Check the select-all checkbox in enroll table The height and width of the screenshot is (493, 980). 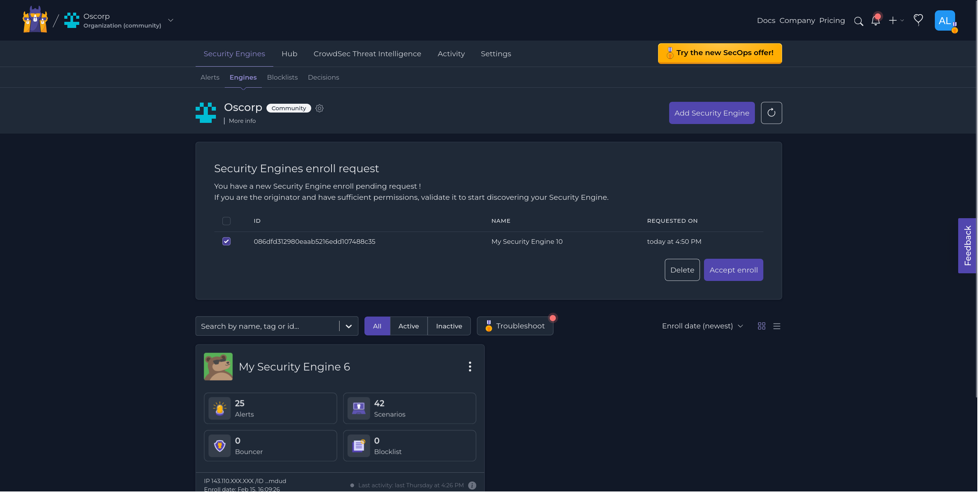(x=226, y=221)
